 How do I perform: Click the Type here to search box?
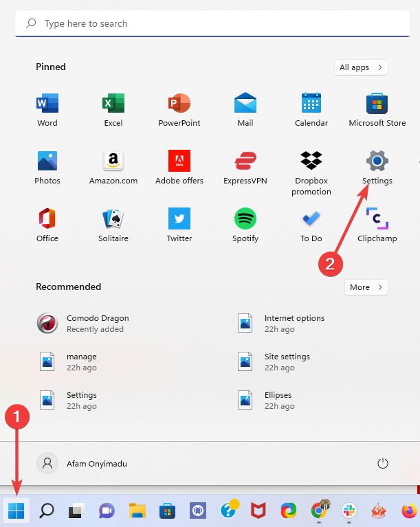[212, 23]
